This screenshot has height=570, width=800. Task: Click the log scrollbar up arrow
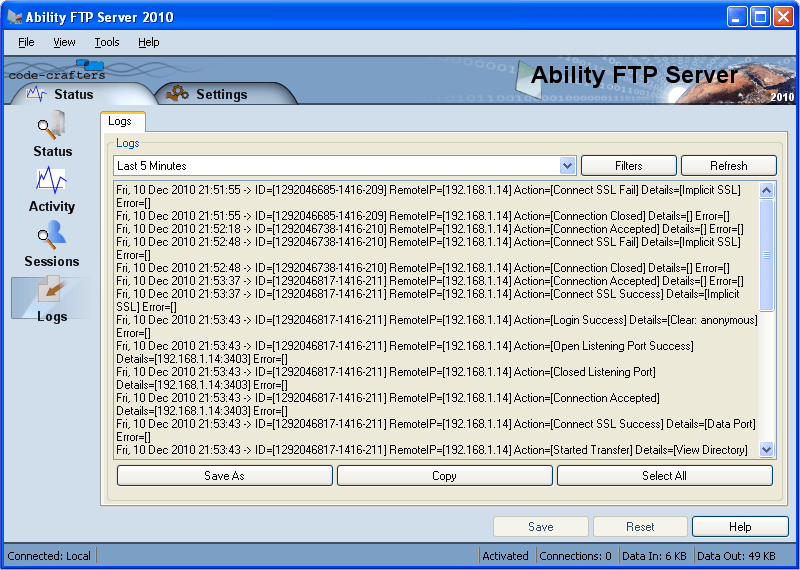[766, 191]
